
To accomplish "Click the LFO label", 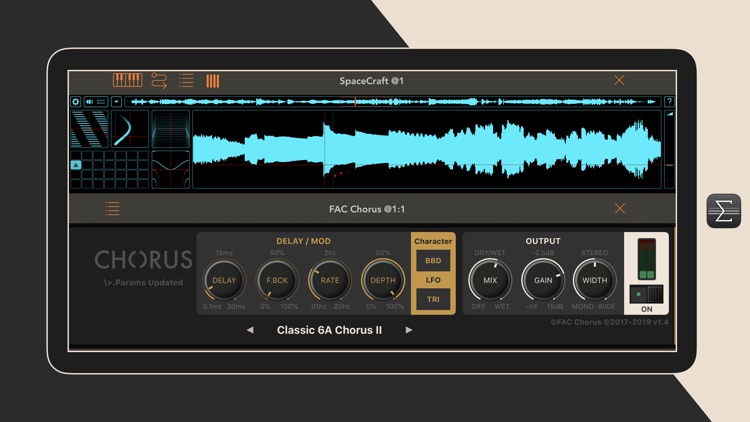I will click(x=433, y=280).
